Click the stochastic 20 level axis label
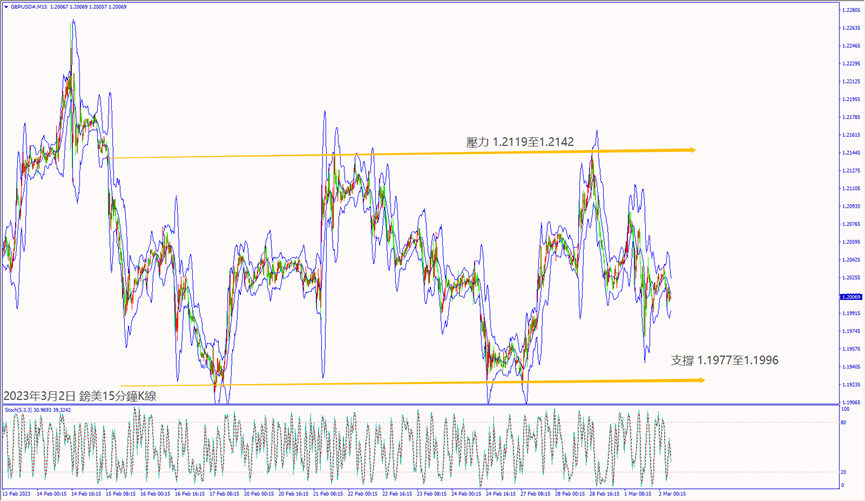Image resolution: width=865 pixels, height=501 pixels. [x=845, y=471]
